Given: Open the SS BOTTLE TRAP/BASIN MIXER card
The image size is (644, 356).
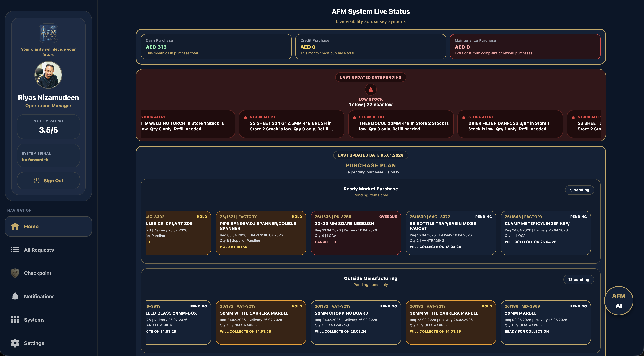Looking at the screenshot, I should (450, 233).
